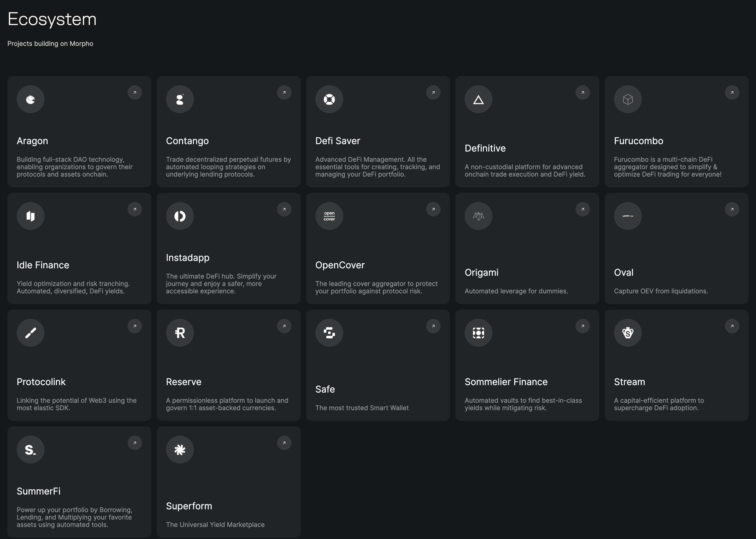Open the Idle Finance project title
Image resolution: width=756 pixels, height=539 pixels.
[43, 265]
